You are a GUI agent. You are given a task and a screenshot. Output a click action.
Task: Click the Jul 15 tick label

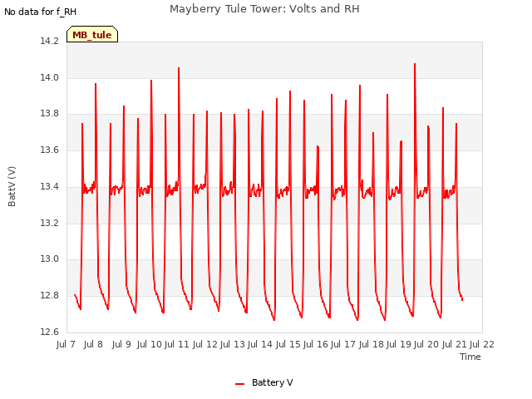tap(288, 344)
